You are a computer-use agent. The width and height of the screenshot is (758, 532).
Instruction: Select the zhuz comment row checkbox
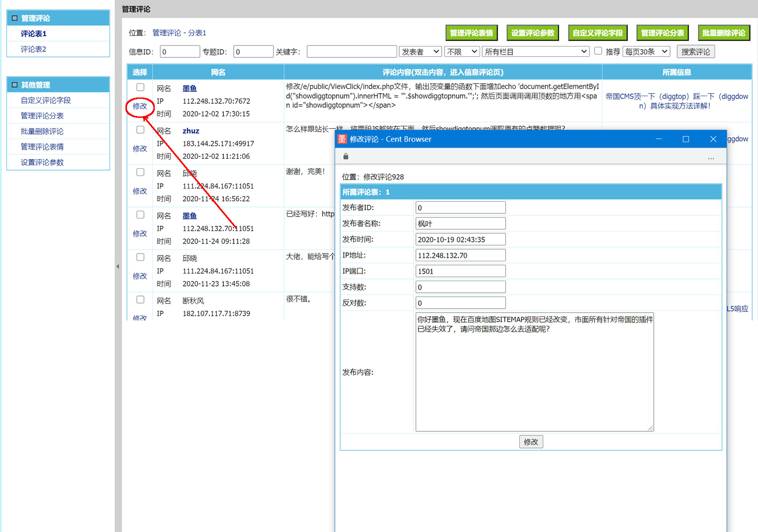coord(140,130)
